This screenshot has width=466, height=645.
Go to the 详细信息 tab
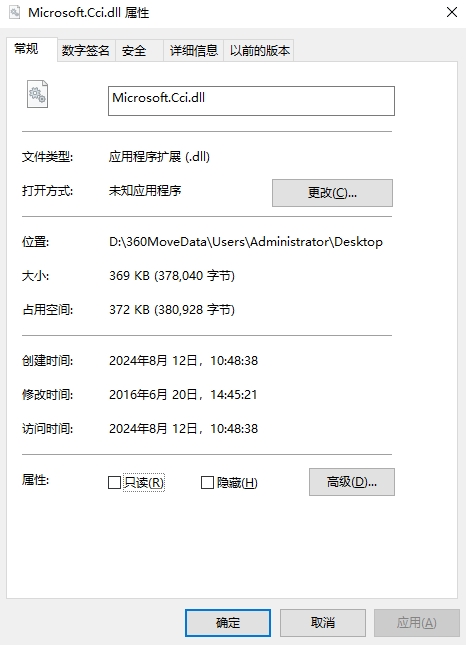coord(193,51)
